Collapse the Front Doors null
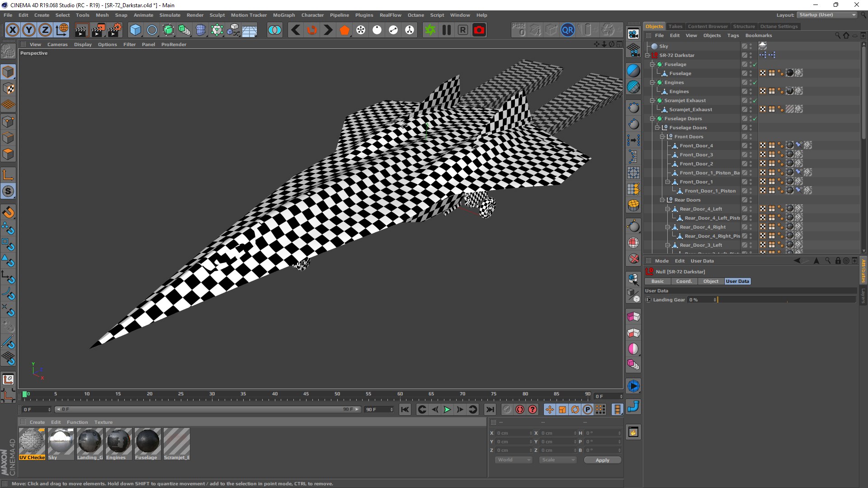 [662, 136]
